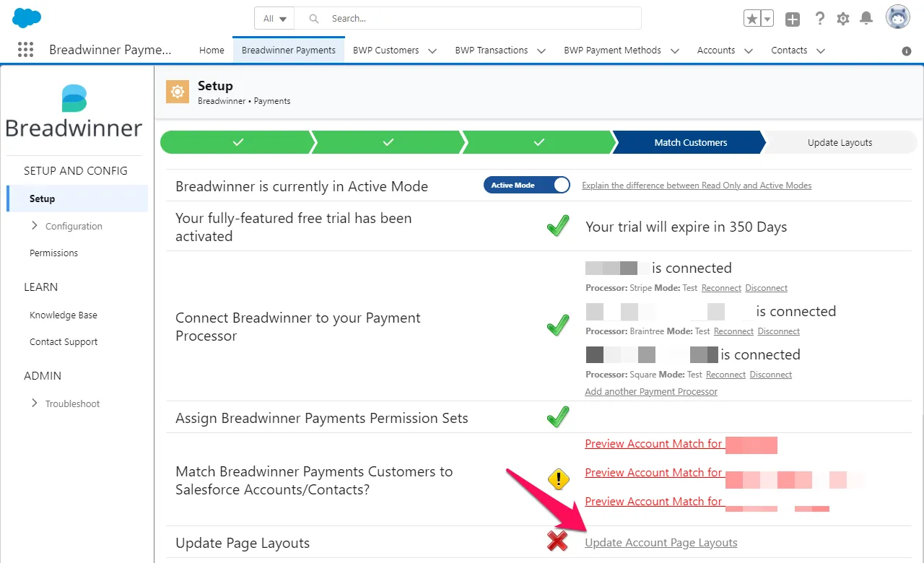Open the Read Only vs Active Modes explanation link
Image resolution: width=924 pixels, height=563 pixels.
tap(697, 186)
